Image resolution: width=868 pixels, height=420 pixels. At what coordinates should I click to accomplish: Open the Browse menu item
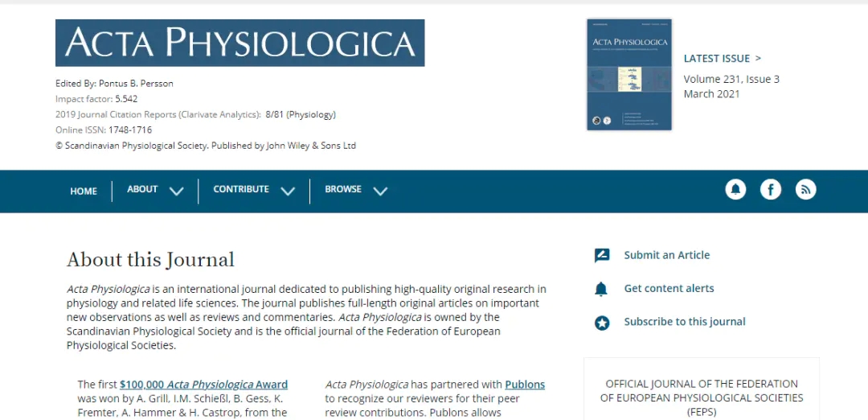[342, 189]
